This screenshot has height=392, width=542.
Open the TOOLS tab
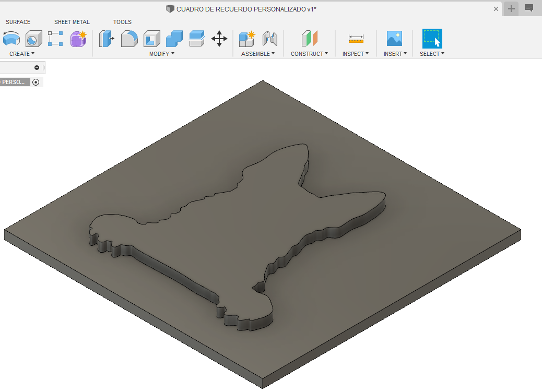pyautogui.click(x=122, y=22)
